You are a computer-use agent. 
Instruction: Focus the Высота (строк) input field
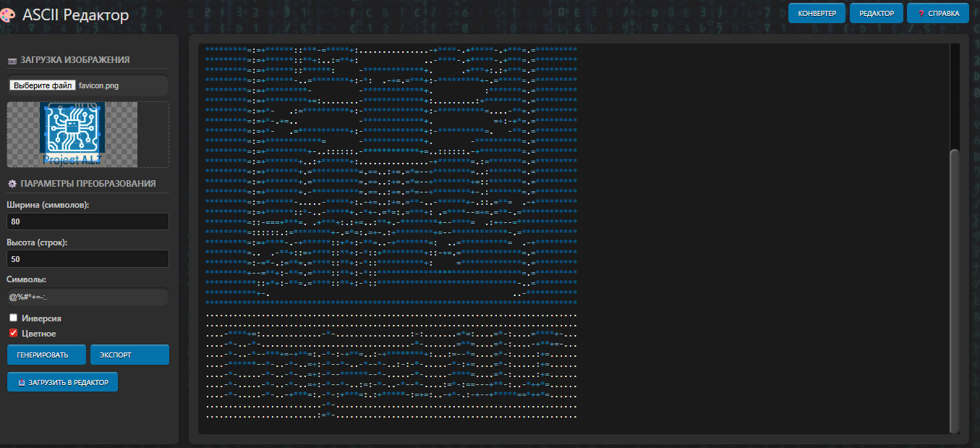click(x=88, y=258)
